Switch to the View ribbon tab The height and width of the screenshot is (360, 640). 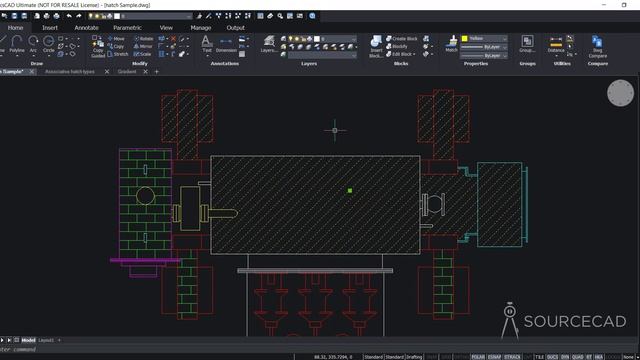(166, 28)
